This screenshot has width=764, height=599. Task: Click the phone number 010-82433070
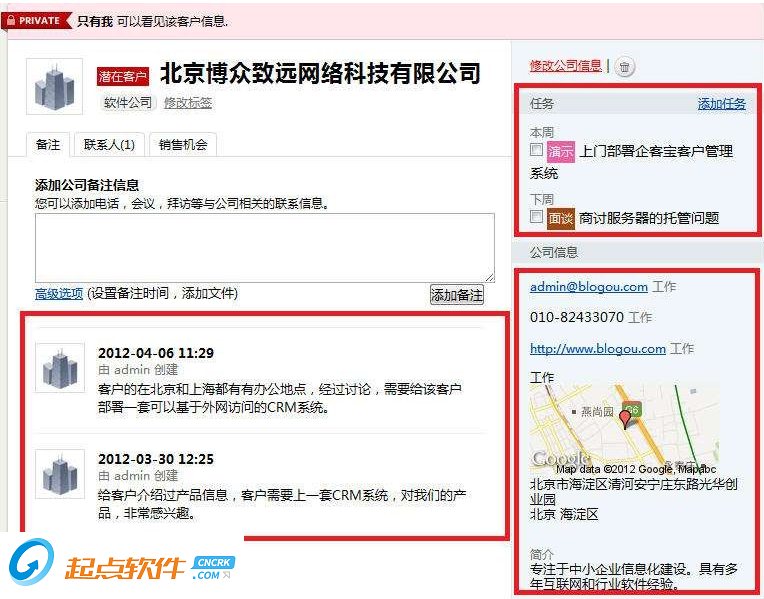pyautogui.click(x=577, y=317)
